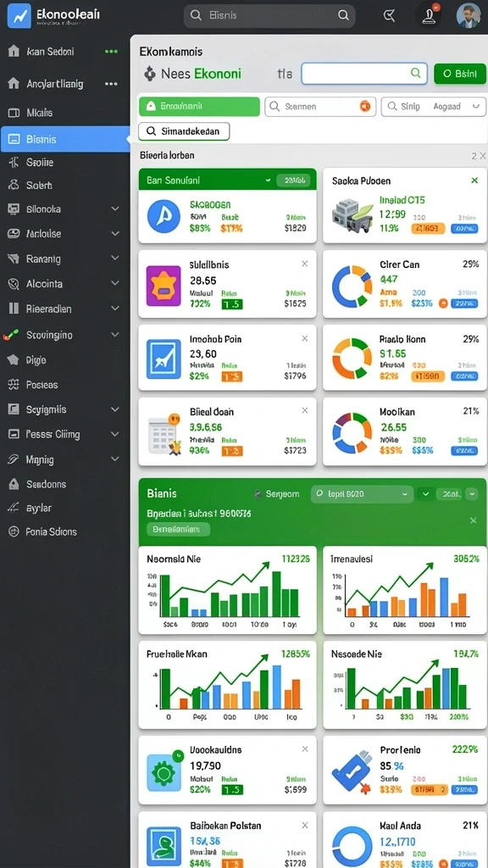Open three-dots menu beside Kan Sedoni
488x868 pixels.
111,52
